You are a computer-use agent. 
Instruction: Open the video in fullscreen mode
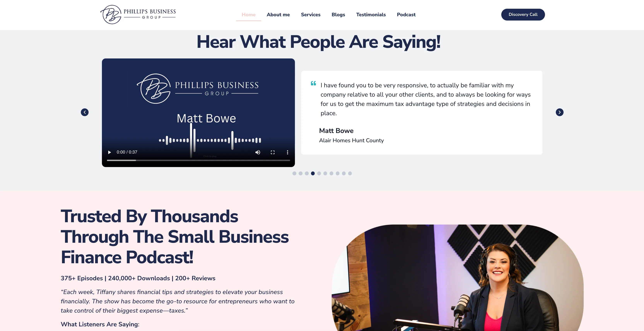[272, 152]
